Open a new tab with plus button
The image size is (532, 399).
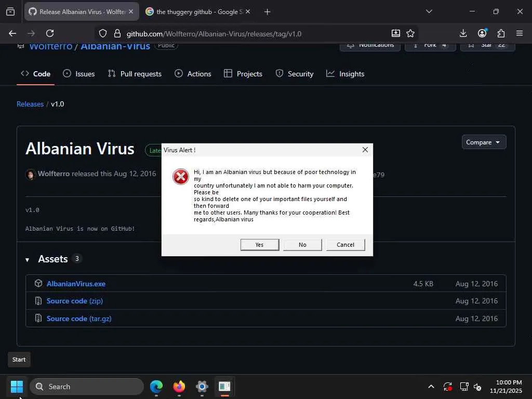[x=268, y=12]
